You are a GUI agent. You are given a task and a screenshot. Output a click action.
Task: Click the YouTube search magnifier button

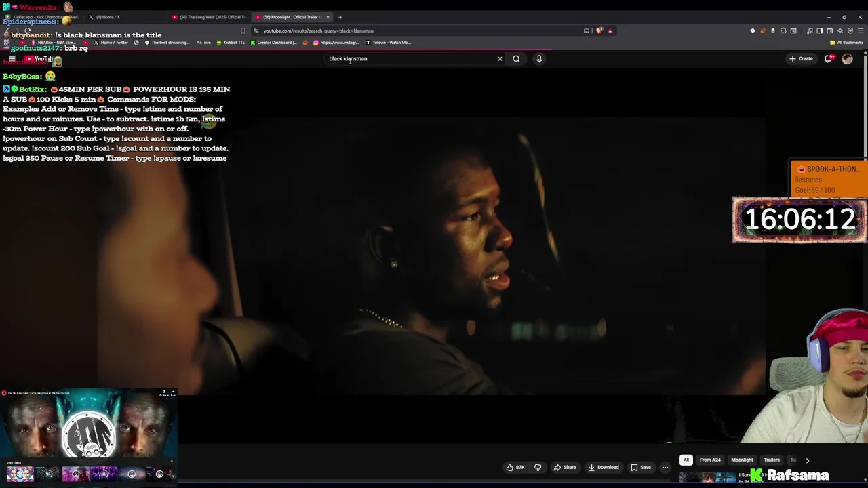516,58
